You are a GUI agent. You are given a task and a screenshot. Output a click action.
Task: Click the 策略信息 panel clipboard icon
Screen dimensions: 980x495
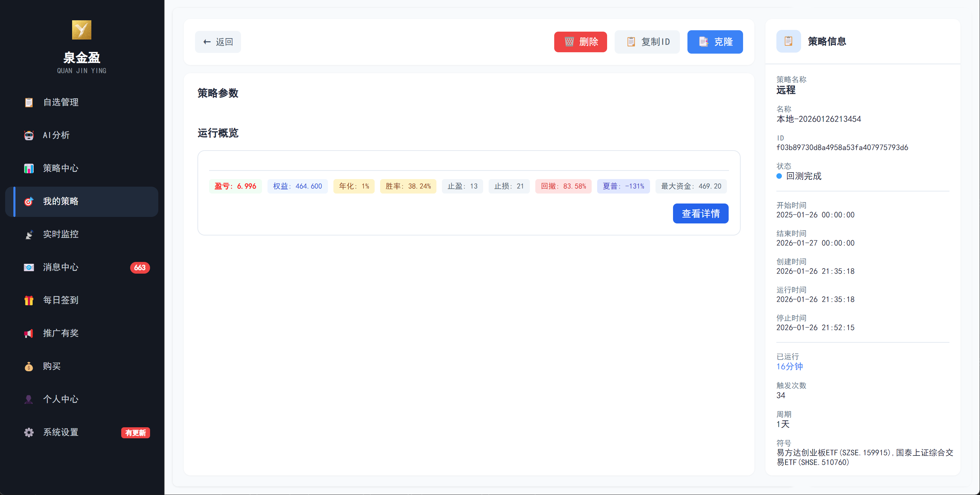pyautogui.click(x=788, y=41)
